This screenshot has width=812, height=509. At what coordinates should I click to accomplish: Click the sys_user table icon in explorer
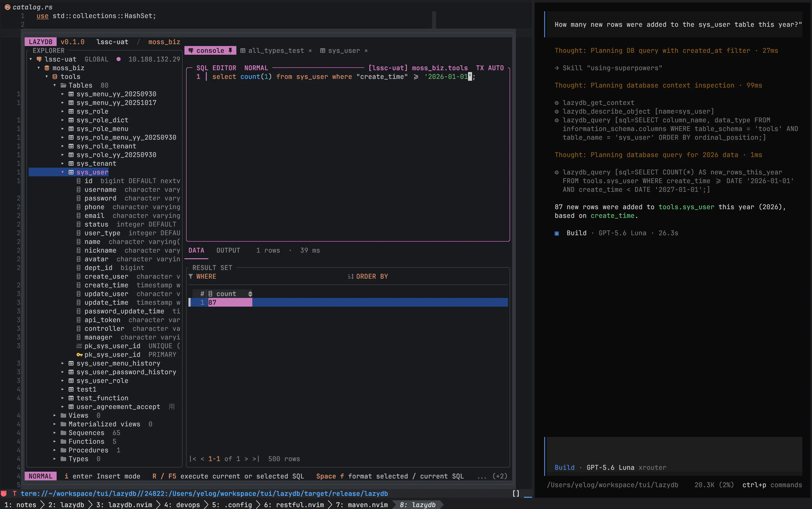[71, 172]
